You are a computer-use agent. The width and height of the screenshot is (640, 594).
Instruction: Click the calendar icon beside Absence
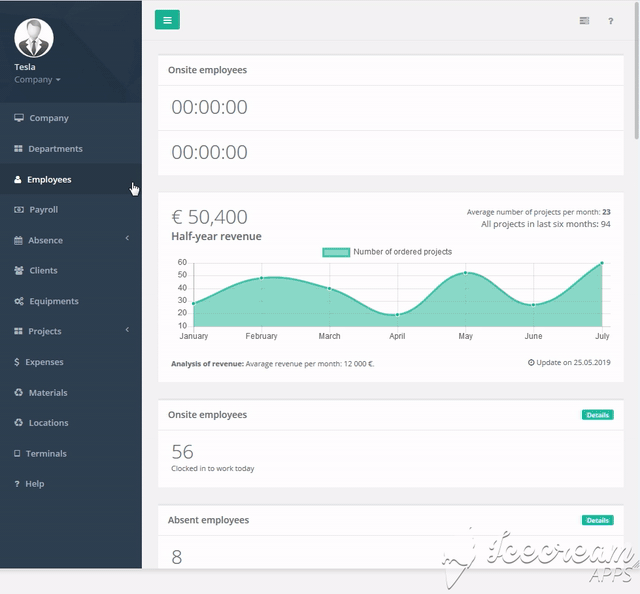point(18,240)
